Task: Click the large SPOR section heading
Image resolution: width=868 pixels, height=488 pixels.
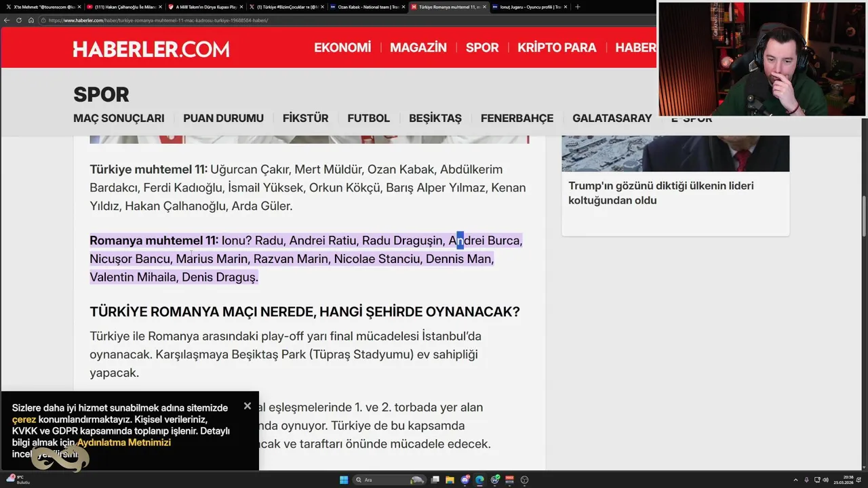Action: coord(101,95)
